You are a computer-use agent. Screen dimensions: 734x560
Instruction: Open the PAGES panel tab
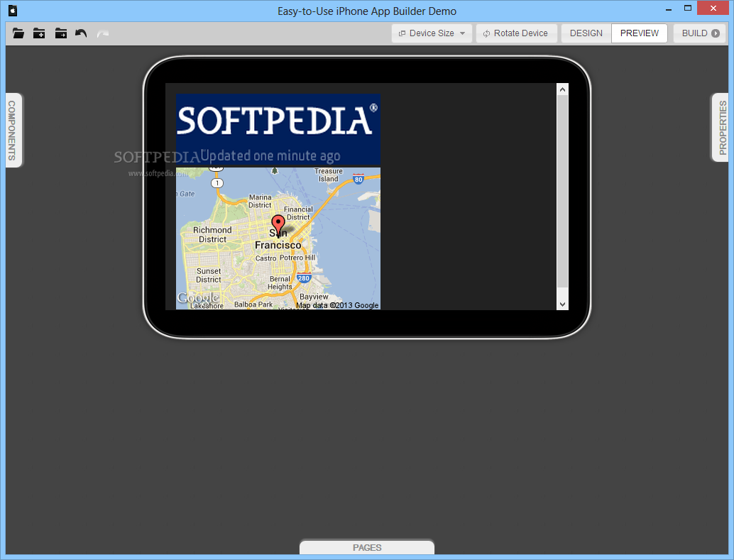[367, 547]
